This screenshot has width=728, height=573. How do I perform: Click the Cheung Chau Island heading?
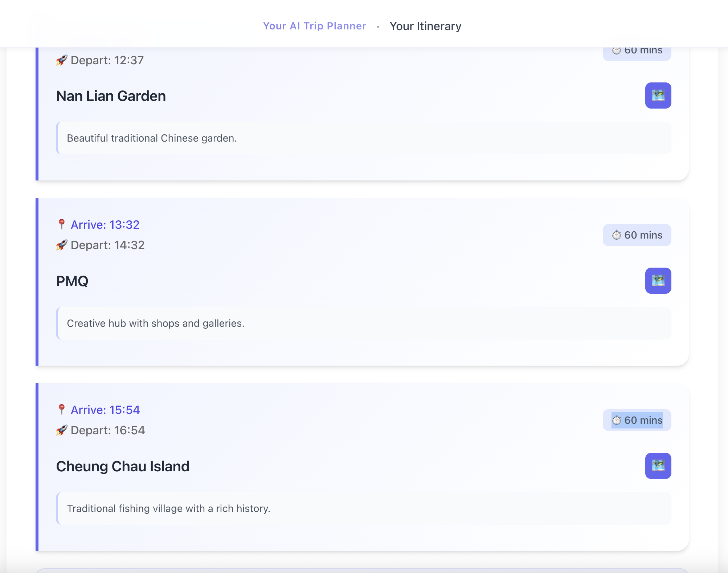123,467
